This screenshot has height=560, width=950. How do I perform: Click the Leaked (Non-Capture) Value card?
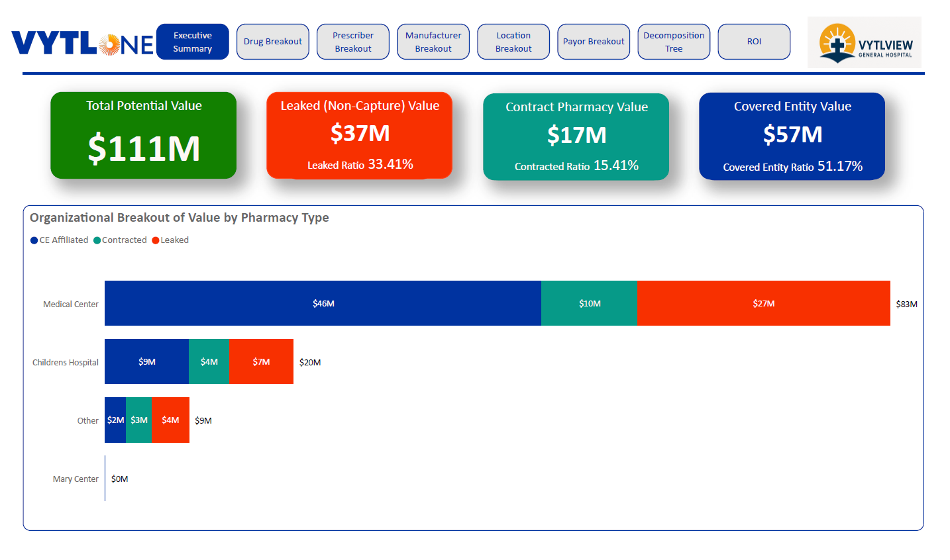pyautogui.click(x=360, y=136)
